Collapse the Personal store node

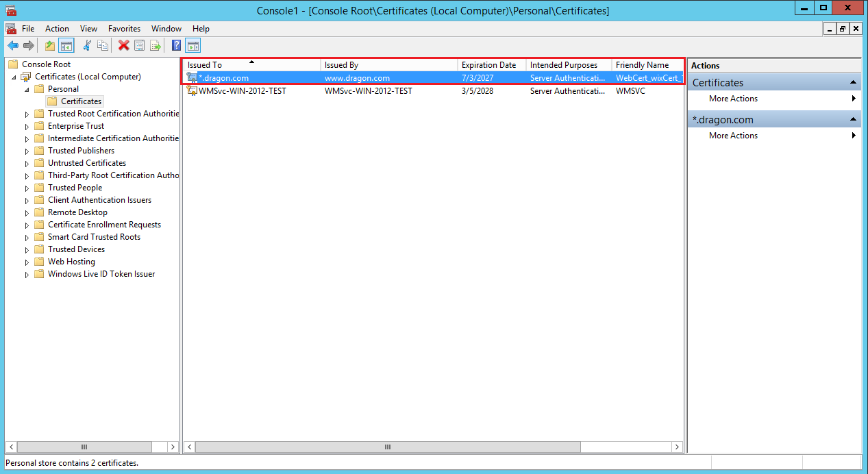27,90
